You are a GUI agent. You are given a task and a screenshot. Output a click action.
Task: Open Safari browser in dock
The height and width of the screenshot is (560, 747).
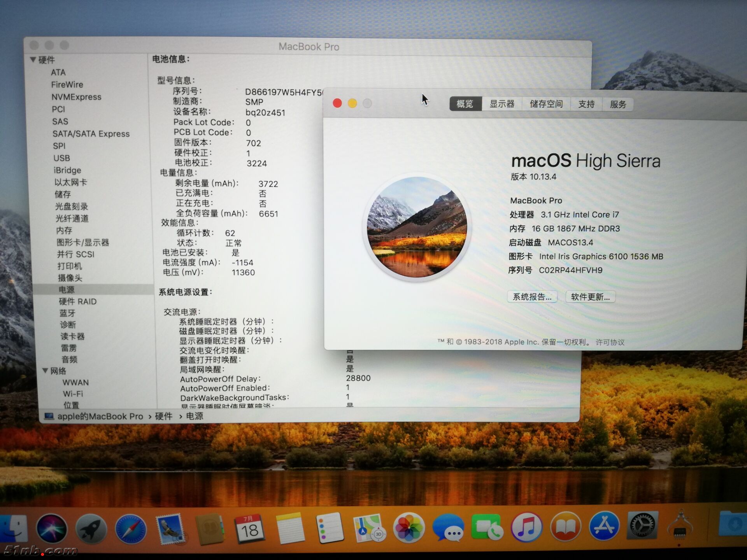click(x=131, y=528)
